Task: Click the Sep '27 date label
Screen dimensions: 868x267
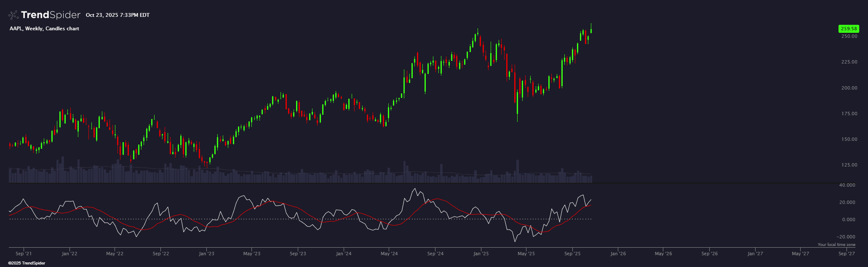Action: [x=847, y=254]
